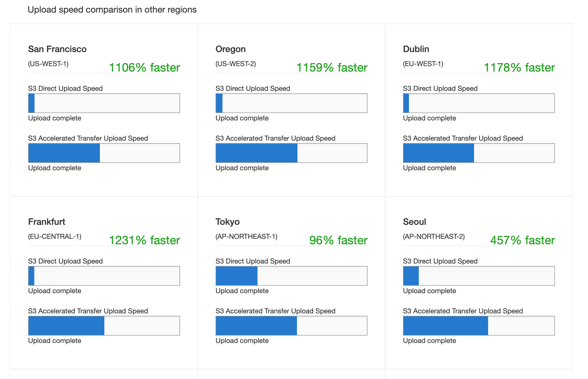The width and height of the screenshot is (588, 379).
Task: Click Tokyo's S3 Accelerated Transfer Upload Speed bar
Action: [x=291, y=326]
